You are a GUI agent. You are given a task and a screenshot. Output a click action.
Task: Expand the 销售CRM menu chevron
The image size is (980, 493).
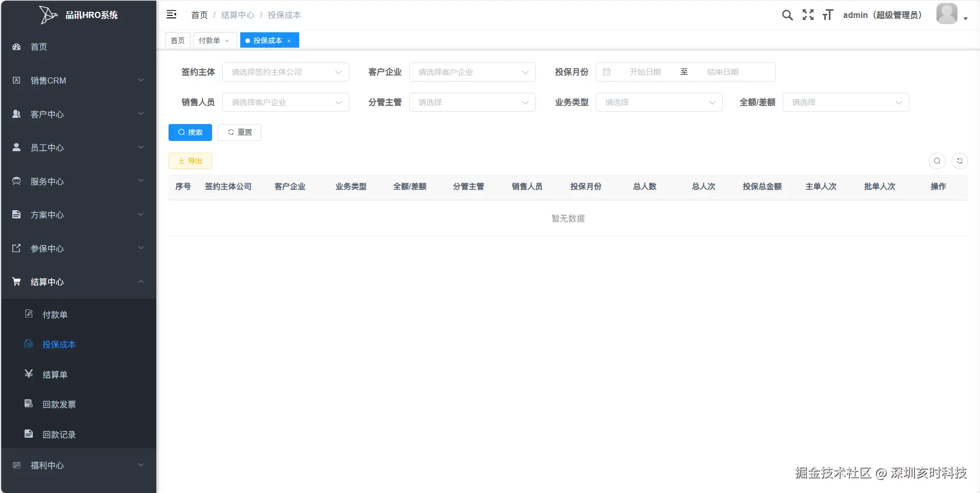coord(141,80)
